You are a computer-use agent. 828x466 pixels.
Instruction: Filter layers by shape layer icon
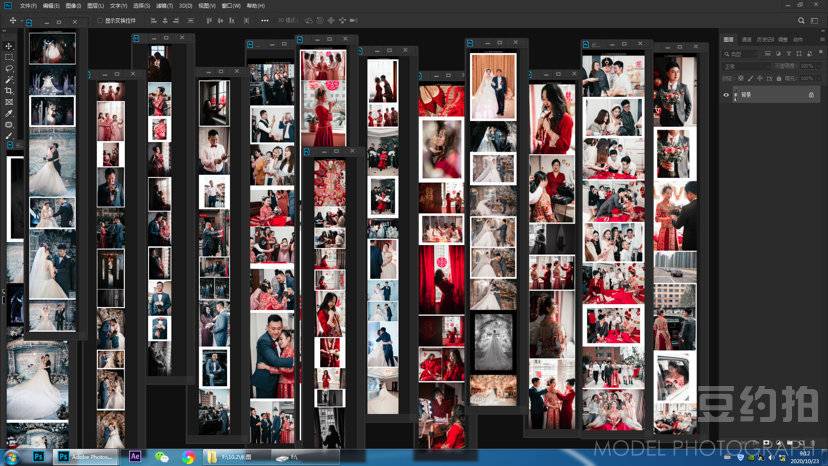click(x=799, y=53)
